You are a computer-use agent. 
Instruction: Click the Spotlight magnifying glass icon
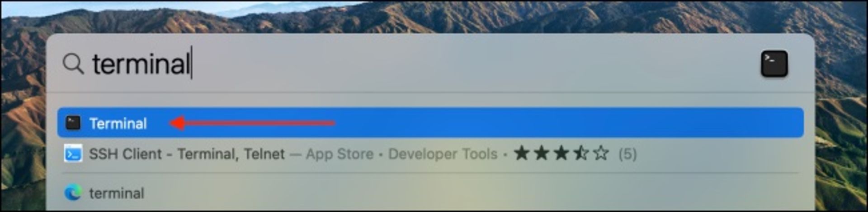tap(73, 64)
